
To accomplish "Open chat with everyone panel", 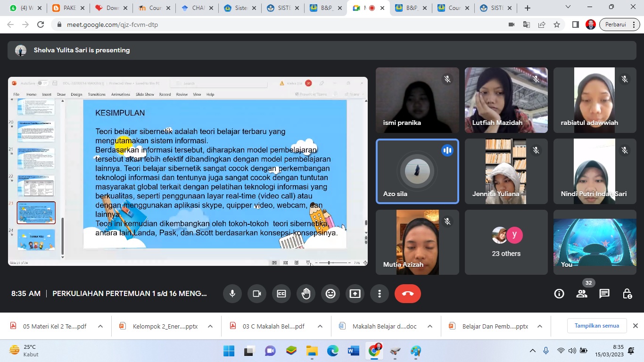I will 604,294.
